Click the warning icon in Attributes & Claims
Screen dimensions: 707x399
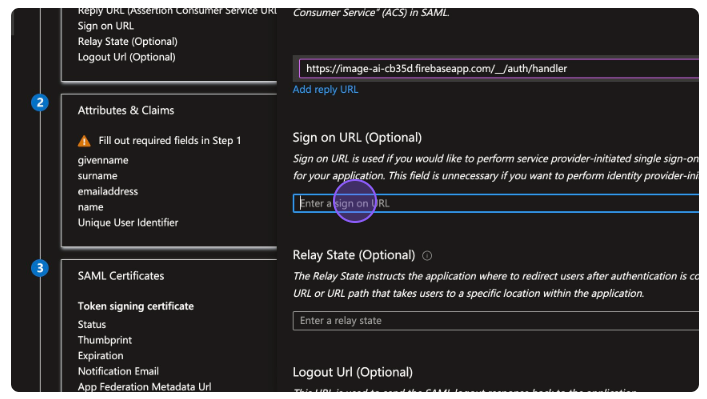[x=84, y=141]
